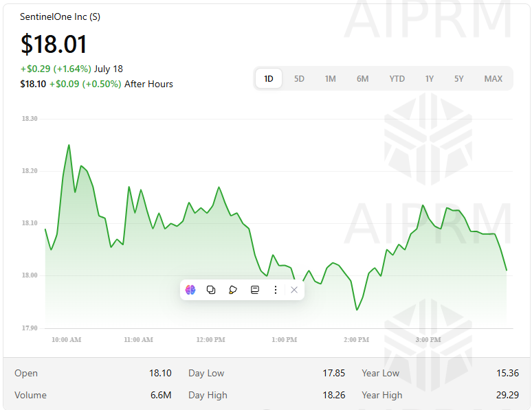Image resolution: width=532 pixels, height=410 pixels.
Task: Click the $18.01 stock price
Action: [54, 44]
